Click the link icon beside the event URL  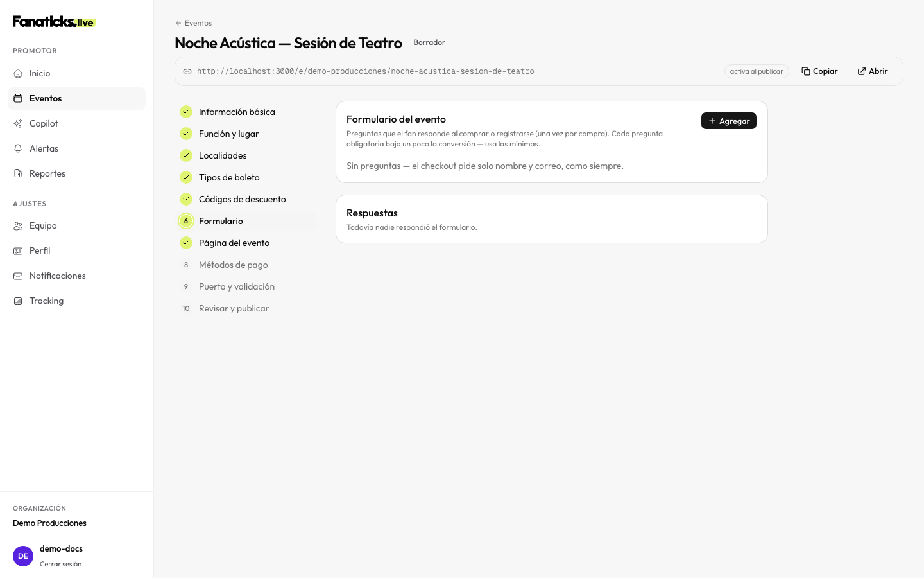187,71
